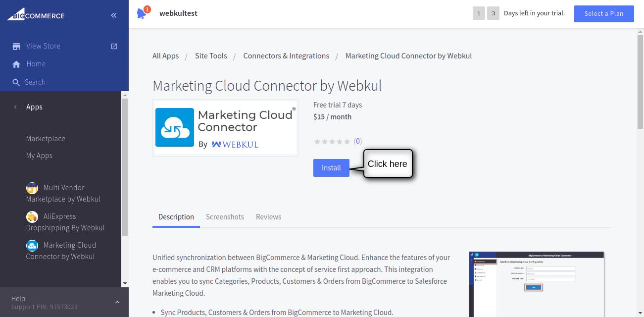Screen dimensions: 644x317
Task: Collapse the sidebar with double-chevron icon
Action: [x=114, y=15]
